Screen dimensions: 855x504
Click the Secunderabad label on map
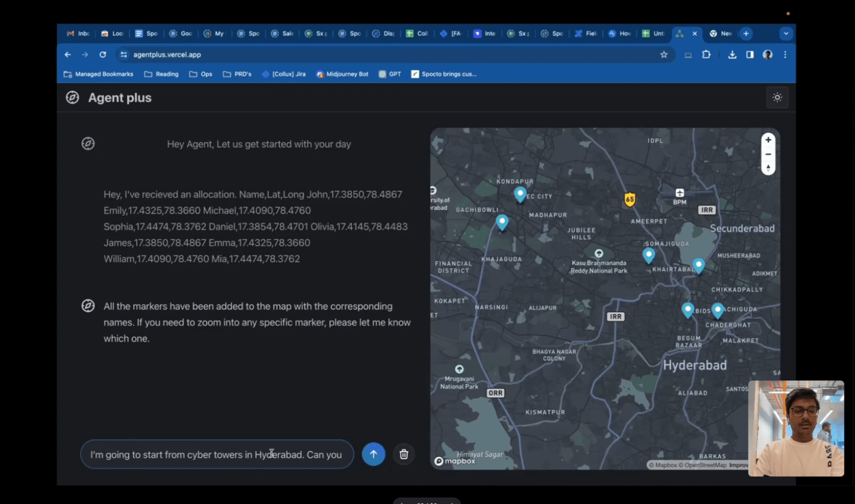tap(742, 228)
